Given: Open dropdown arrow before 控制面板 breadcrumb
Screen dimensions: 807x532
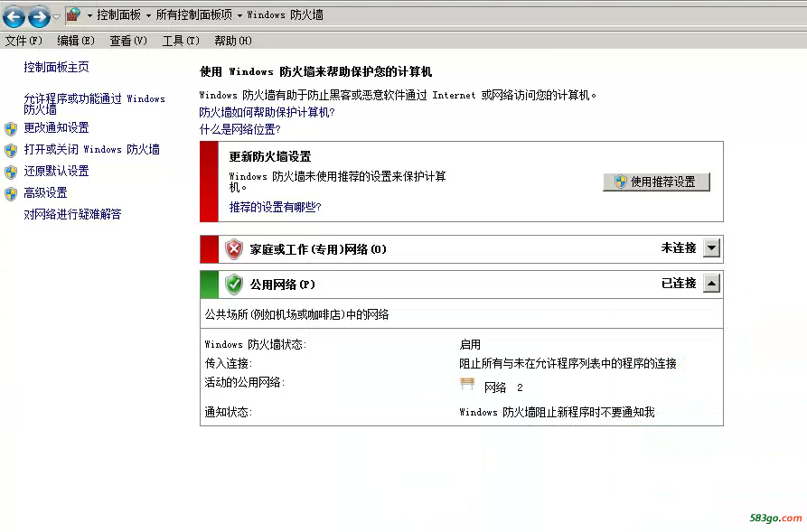Looking at the screenshot, I should coord(89,15).
